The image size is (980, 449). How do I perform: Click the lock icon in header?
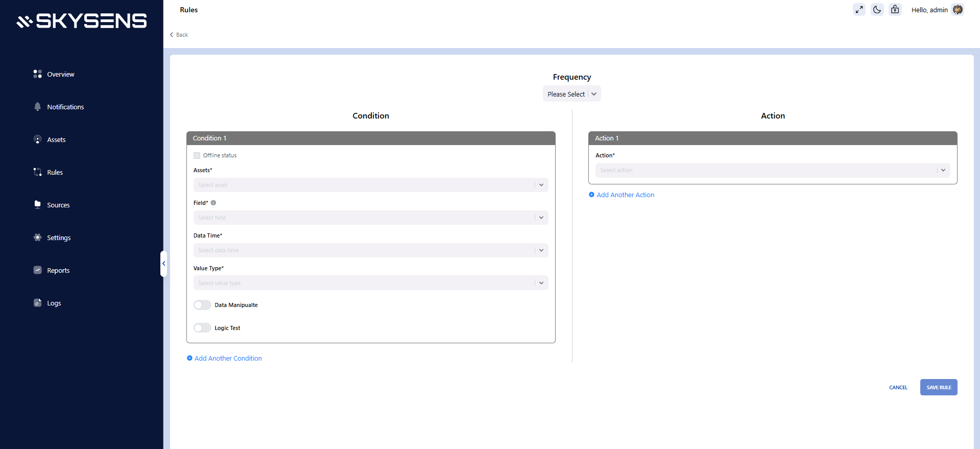[x=895, y=10]
